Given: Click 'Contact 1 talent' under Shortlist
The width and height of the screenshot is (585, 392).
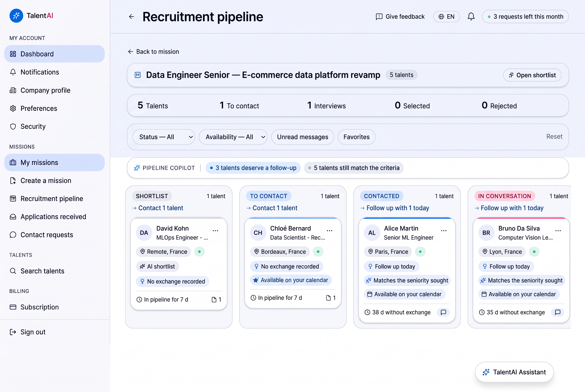Looking at the screenshot, I should pyautogui.click(x=158, y=208).
